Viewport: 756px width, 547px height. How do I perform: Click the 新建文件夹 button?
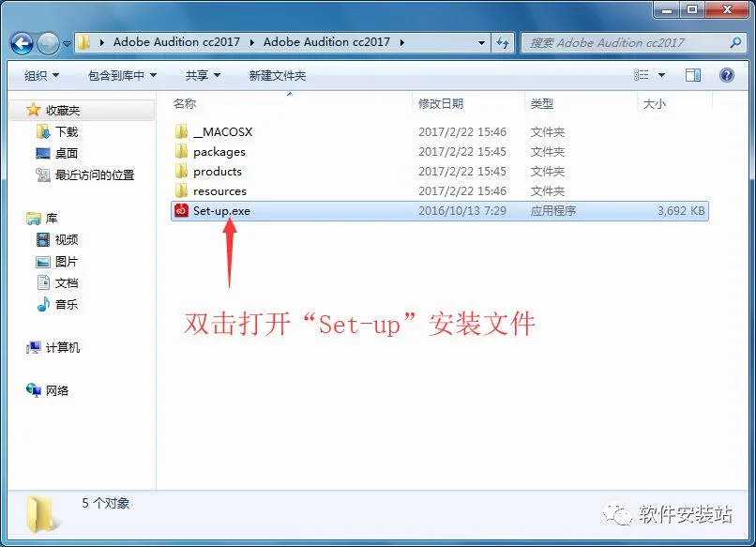(x=278, y=75)
